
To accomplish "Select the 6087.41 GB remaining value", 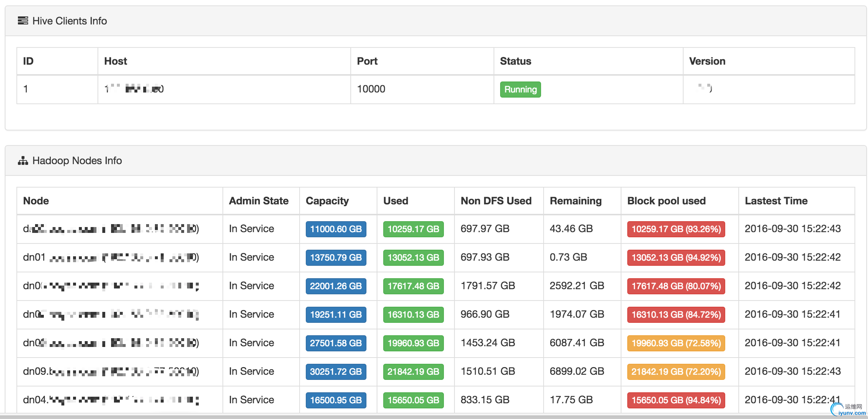I will tap(577, 343).
